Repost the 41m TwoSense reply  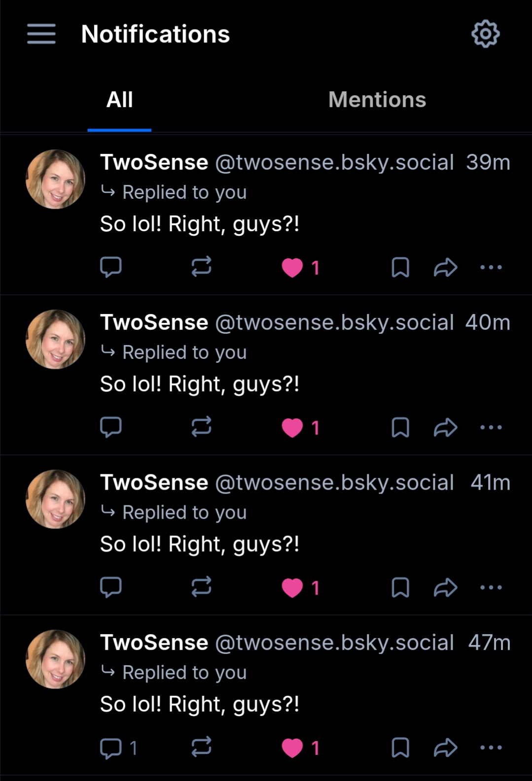tap(201, 587)
